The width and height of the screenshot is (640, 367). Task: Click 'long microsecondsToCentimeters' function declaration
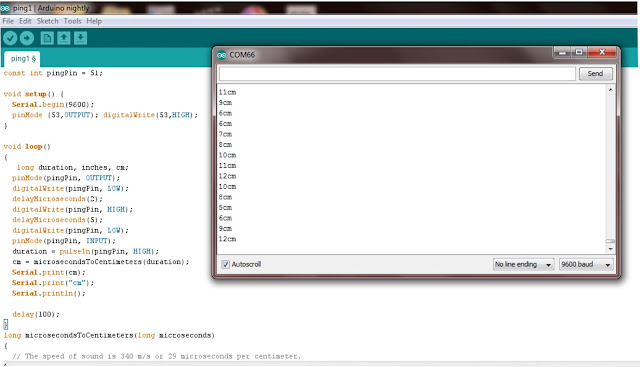coord(109,336)
